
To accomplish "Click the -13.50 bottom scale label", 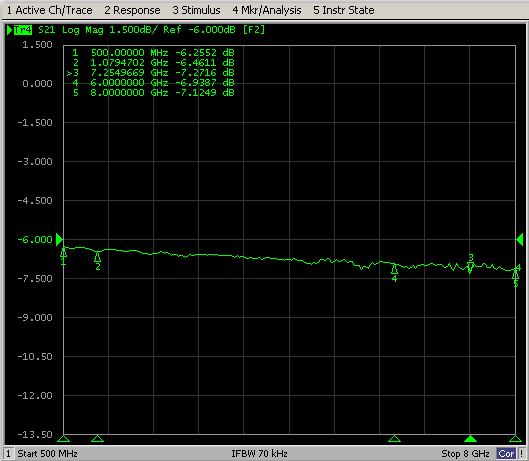I will point(35,435).
